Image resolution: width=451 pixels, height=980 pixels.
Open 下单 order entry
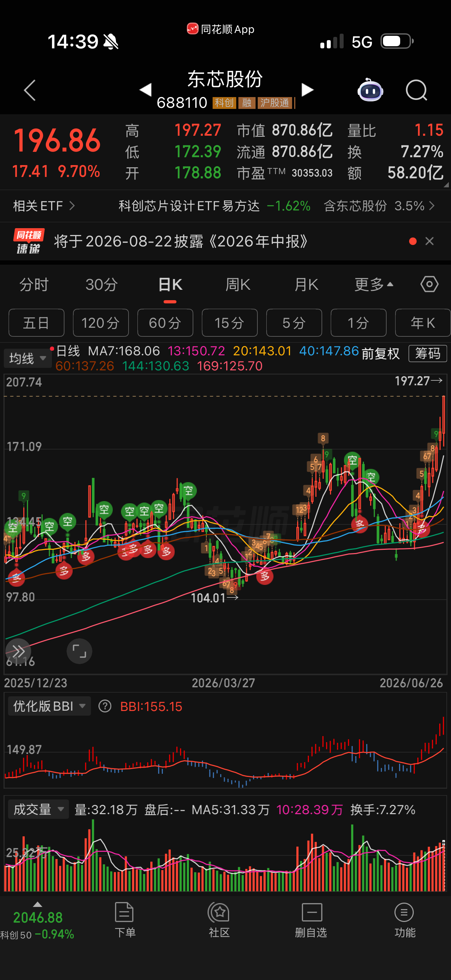point(125,920)
